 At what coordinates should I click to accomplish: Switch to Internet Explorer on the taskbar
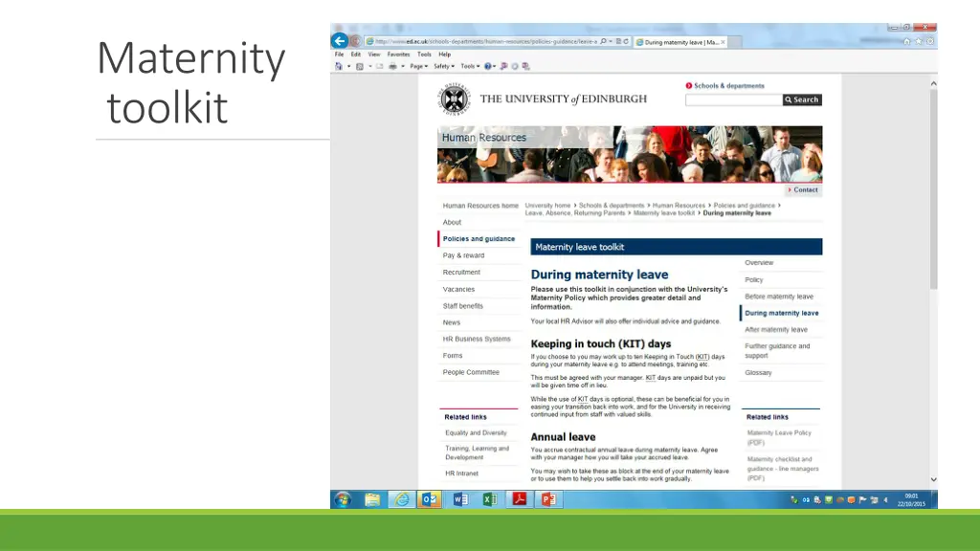click(x=402, y=499)
